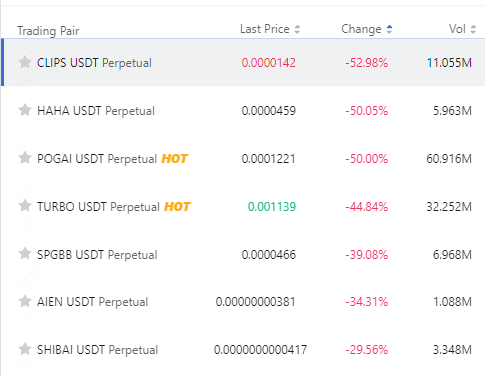This screenshot has height=376, width=485.
Task: Click the HOT badge on TURBO
Action: pos(177,207)
